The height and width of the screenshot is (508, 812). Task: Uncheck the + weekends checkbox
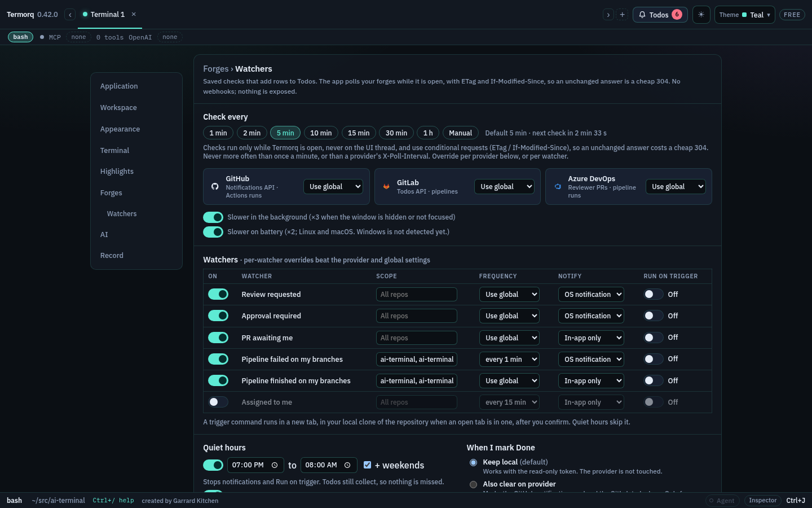coord(367,465)
